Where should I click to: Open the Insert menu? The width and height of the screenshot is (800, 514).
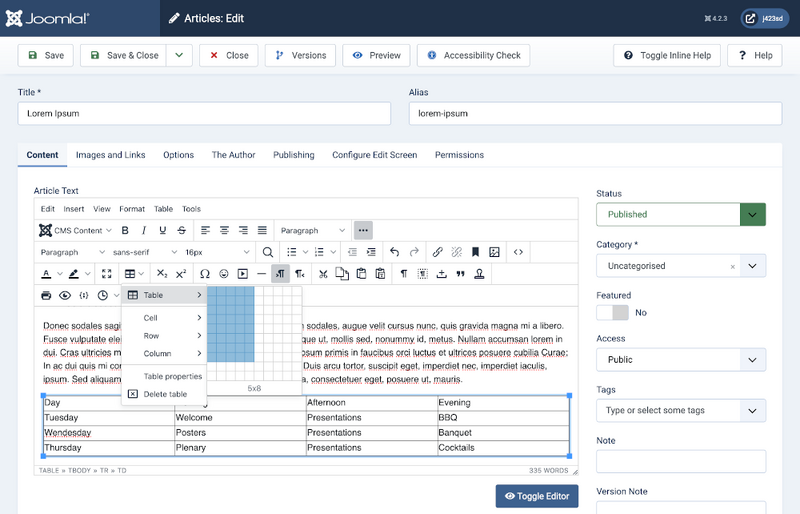73,209
